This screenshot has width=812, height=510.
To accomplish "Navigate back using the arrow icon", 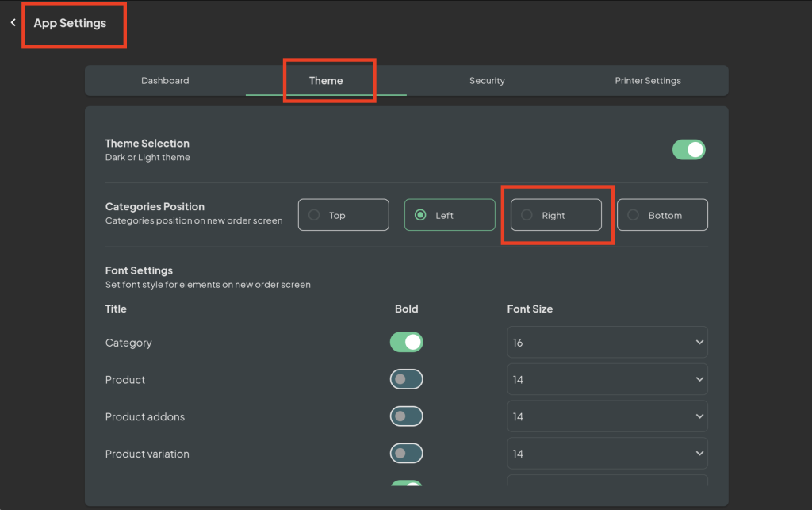I will tap(13, 23).
